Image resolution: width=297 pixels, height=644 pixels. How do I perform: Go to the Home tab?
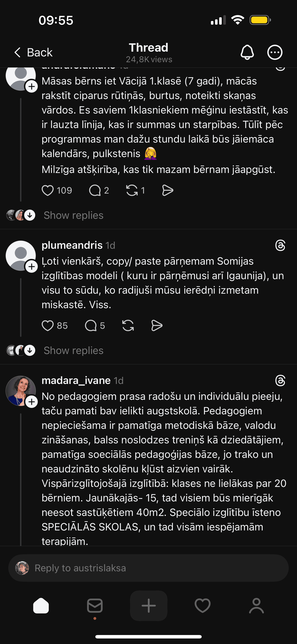41,606
